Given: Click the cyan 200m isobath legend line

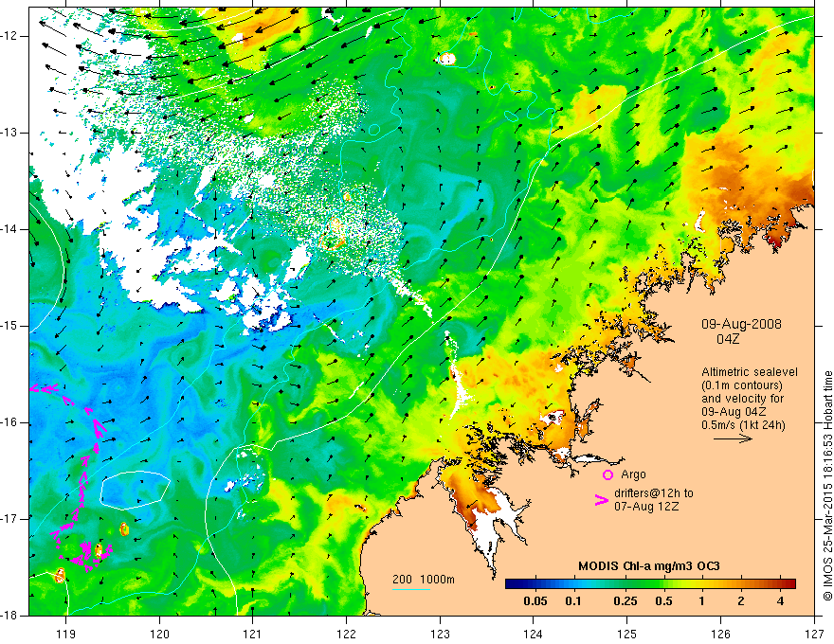Looking at the screenshot, I should tap(411, 589).
